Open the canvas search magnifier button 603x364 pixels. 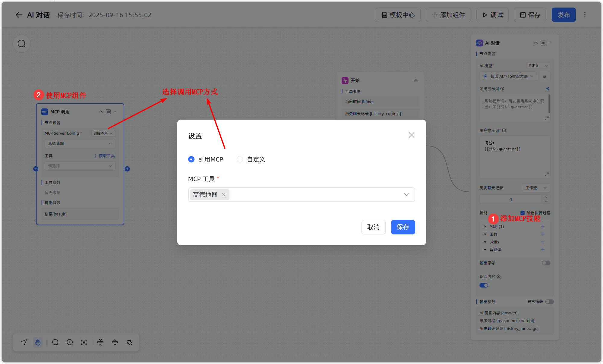click(x=22, y=44)
